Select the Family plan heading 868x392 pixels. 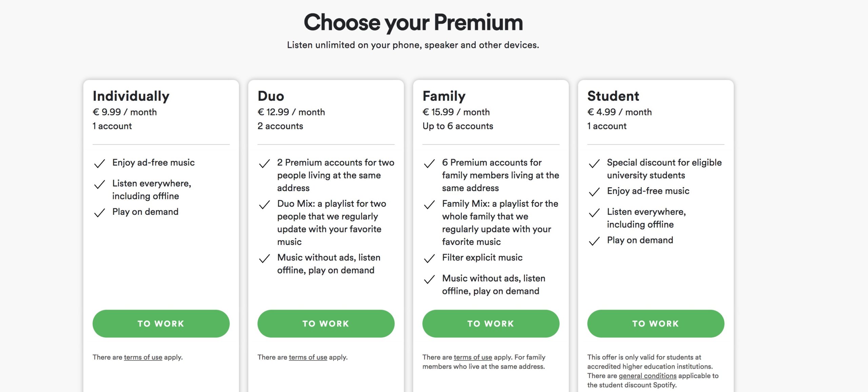(443, 96)
